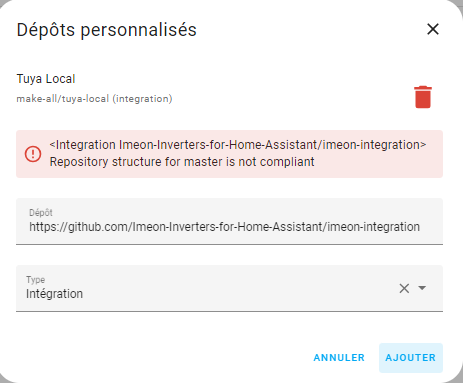Click the pink error alert banner
The image size is (463, 383).
[229, 154]
